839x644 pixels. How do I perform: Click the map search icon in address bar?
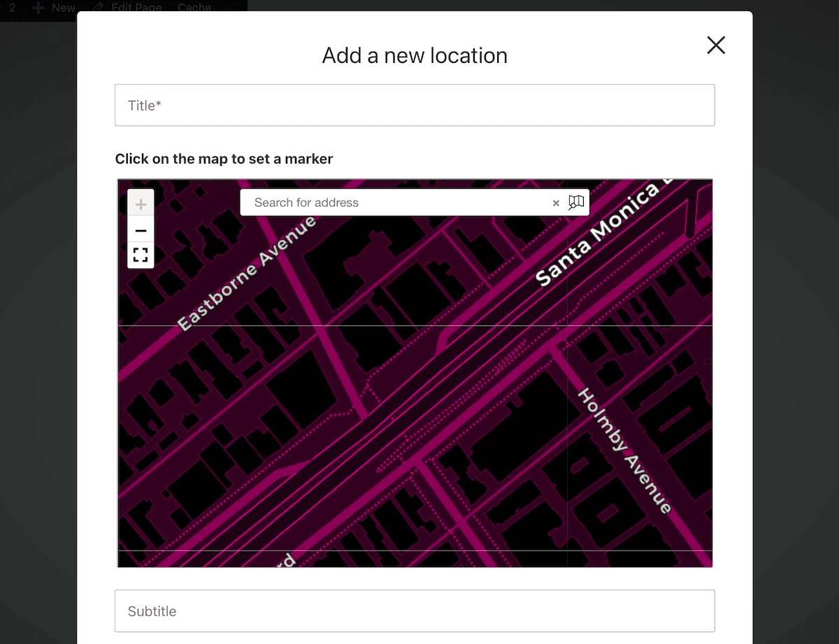pyautogui.click(x=576, y=203)
